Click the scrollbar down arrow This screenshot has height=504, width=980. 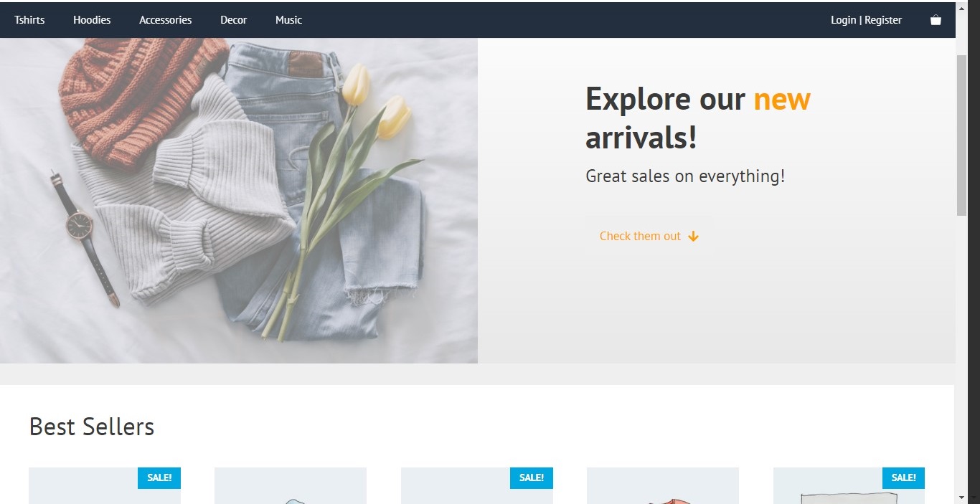(x=961, y=497)
